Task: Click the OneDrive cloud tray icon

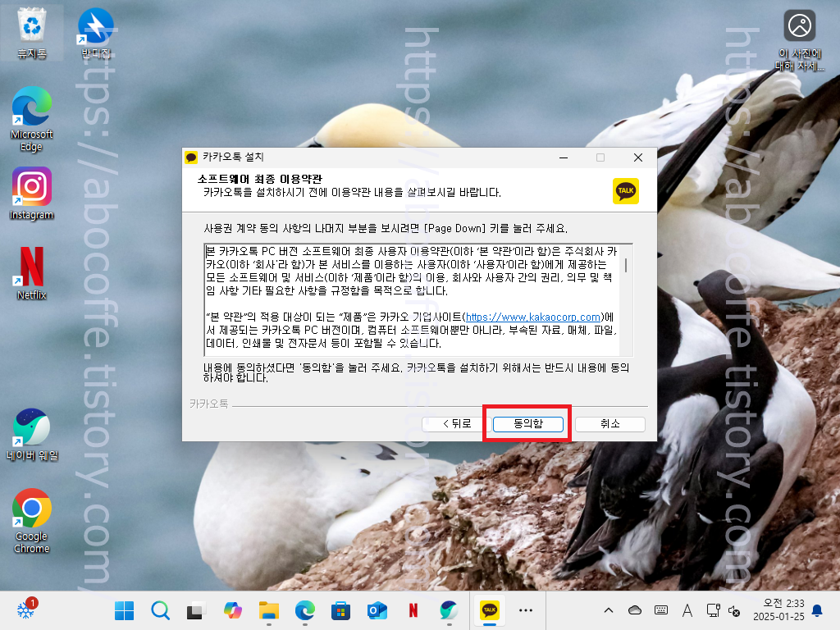Action: click(635, 610)
